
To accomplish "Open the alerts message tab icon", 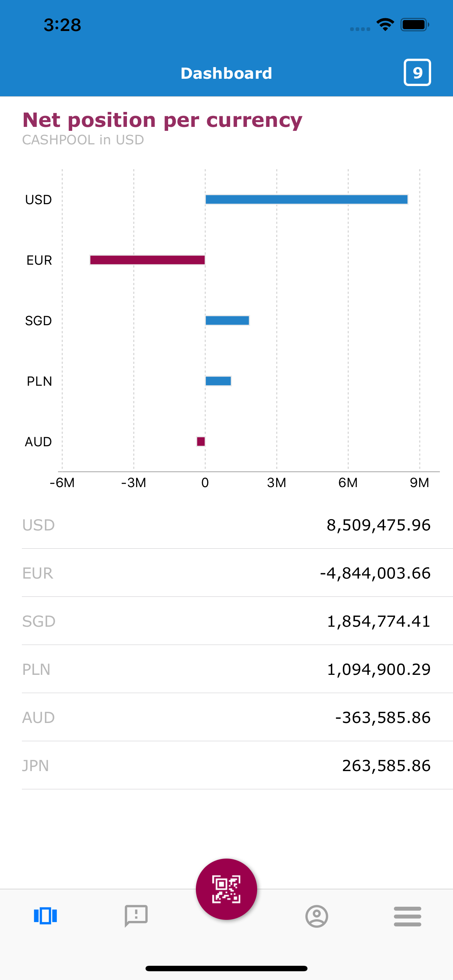I will coord(136,916).
